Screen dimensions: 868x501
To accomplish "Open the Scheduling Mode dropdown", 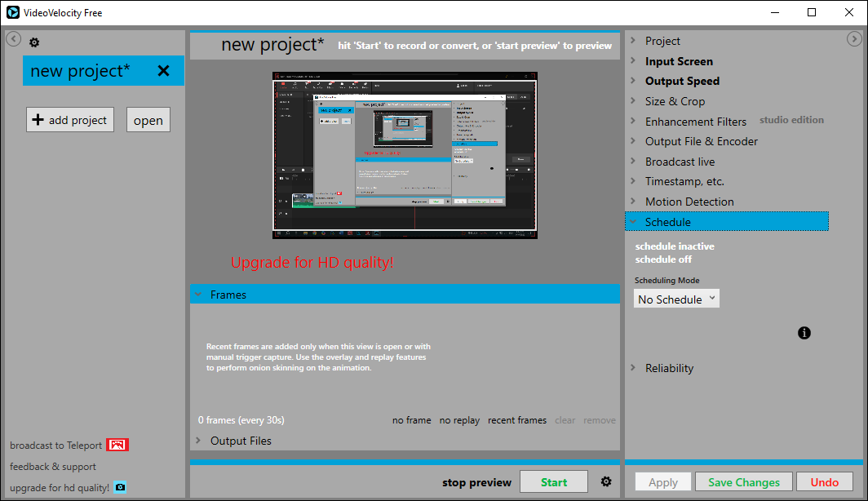I will point(675,298).
